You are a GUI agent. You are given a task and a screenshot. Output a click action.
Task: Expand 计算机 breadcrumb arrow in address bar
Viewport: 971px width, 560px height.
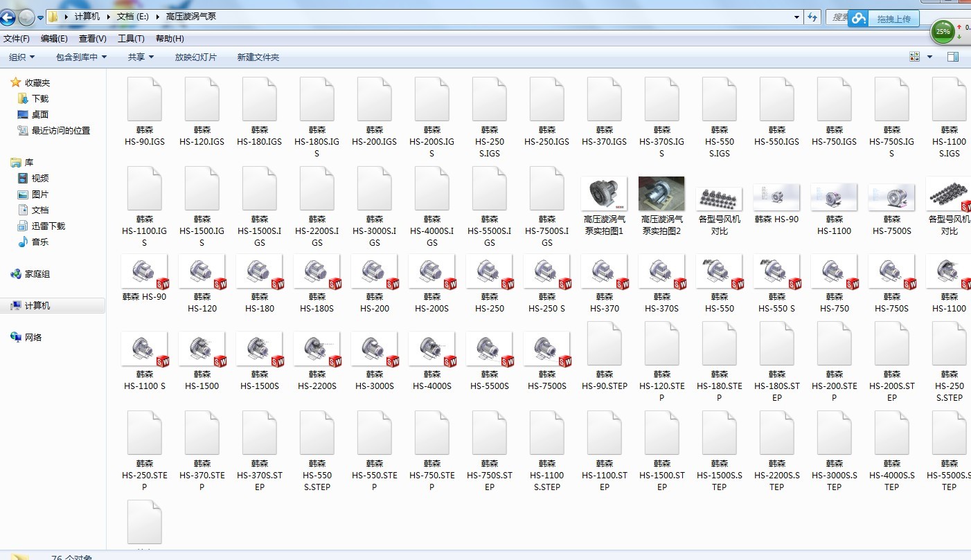click(x=109, y=17)
